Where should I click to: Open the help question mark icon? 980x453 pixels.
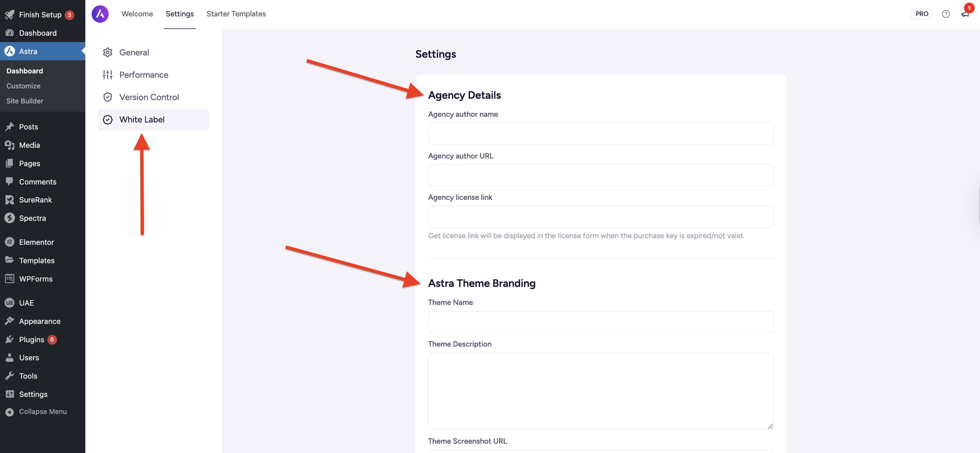(x=945, y=14)
